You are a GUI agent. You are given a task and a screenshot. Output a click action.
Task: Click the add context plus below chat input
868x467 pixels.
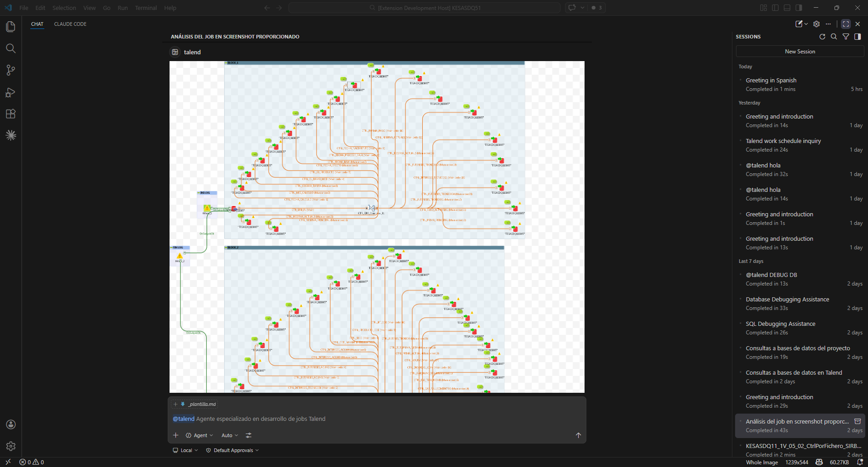tap(176, 435)
